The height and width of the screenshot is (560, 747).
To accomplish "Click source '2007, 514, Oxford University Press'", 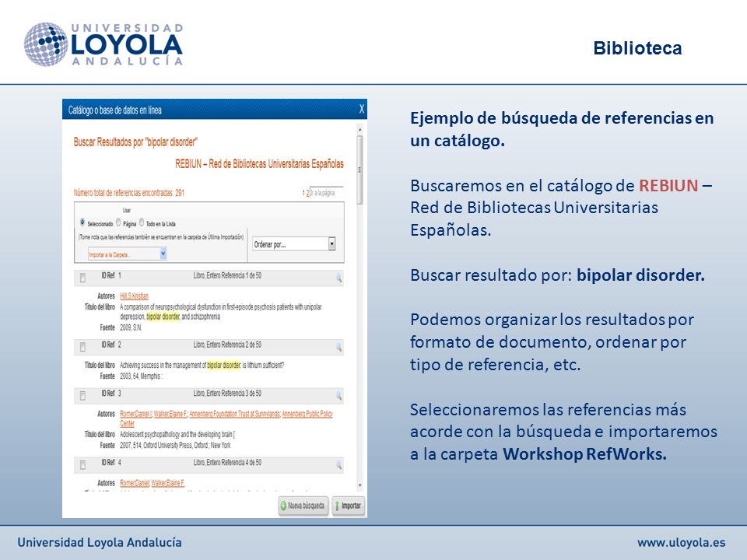I will pyautogui.click(x=175, y=445).
